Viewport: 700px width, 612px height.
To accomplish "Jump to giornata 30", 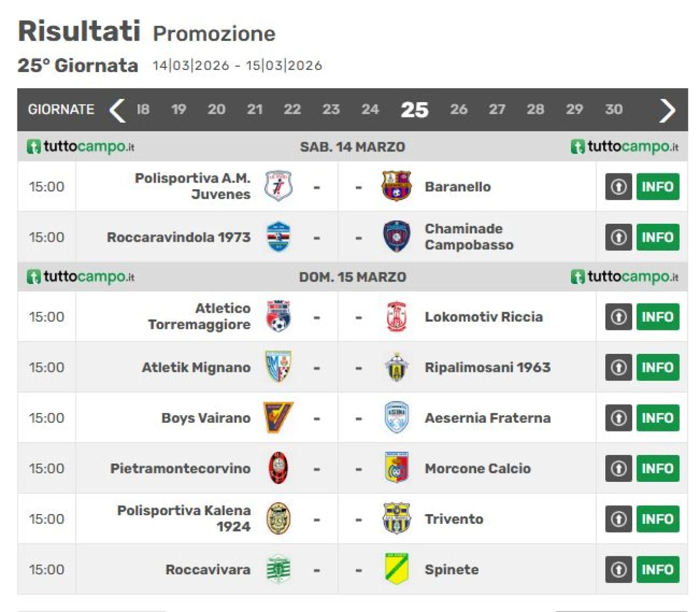I will [x=614, y=109].
